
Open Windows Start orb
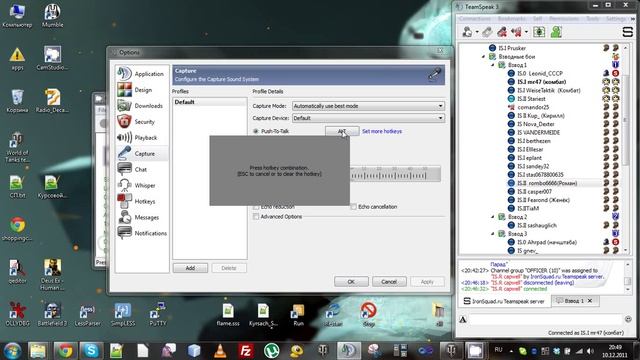pyautogui.click(x=12, y=350)
